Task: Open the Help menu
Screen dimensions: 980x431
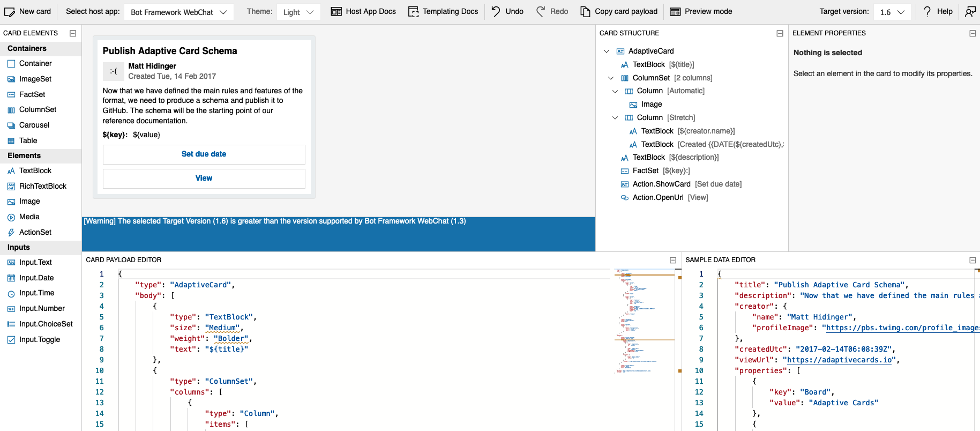Action: coord(938,11)
